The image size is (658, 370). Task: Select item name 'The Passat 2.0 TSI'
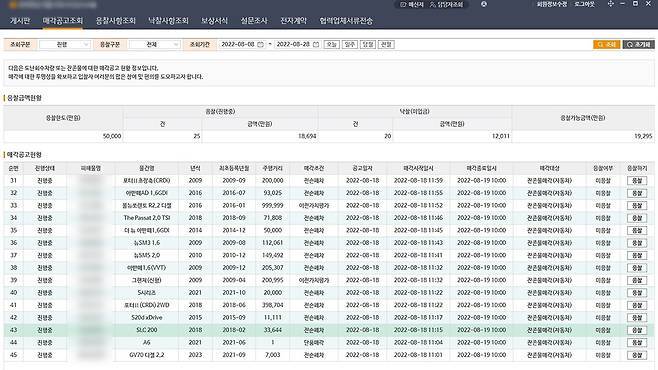coord(146,218)
